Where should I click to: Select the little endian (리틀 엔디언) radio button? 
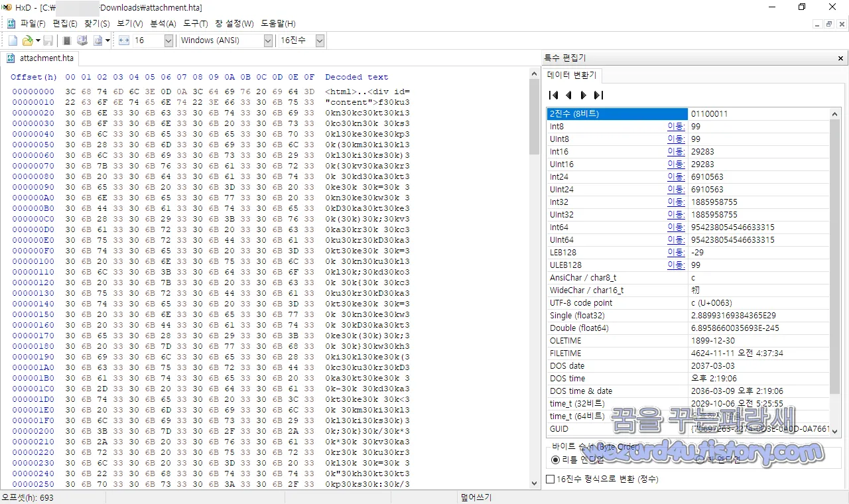tap(555, 460)
